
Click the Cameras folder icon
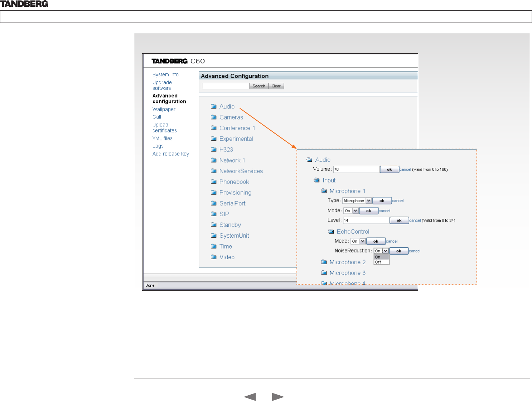(x=214, y=117)
